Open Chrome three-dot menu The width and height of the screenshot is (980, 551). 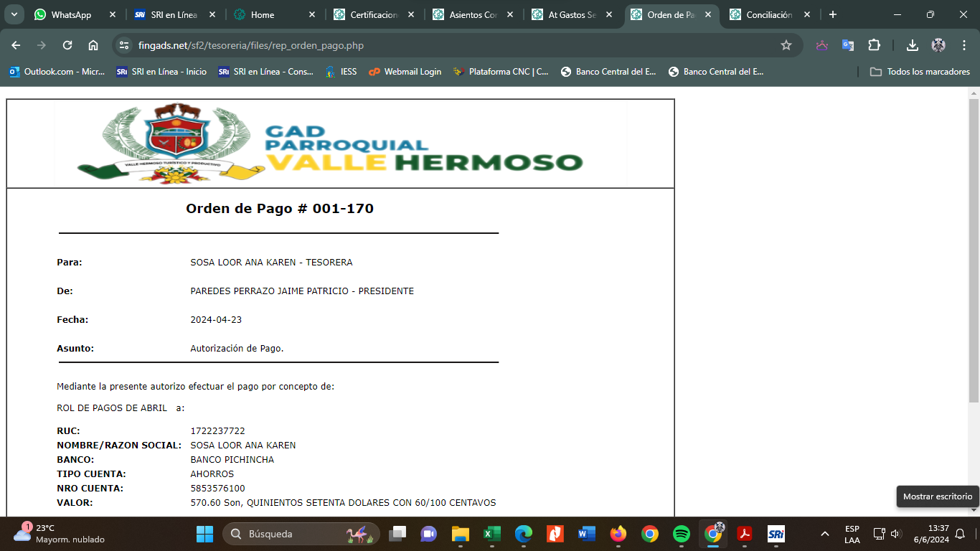[x=964, y=45]
